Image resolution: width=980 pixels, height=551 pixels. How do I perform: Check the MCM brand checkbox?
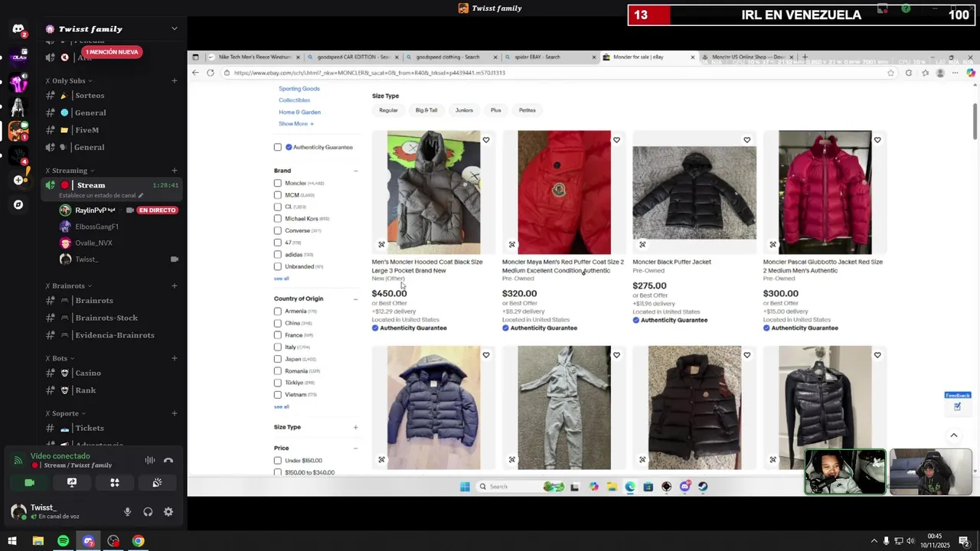pyautogui.click(x=278, y=195)
